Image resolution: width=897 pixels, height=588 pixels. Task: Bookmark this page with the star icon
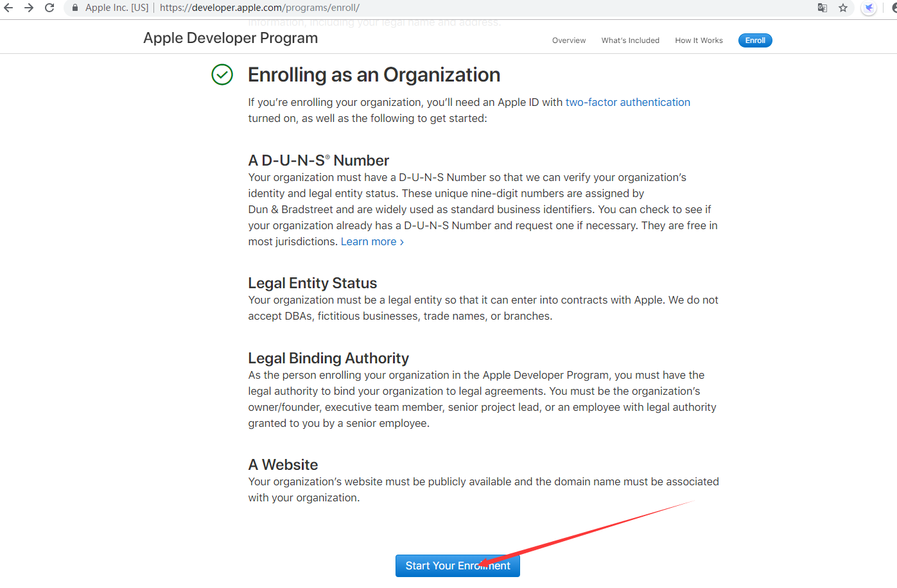pyautogui.click(x=843, y=8)
